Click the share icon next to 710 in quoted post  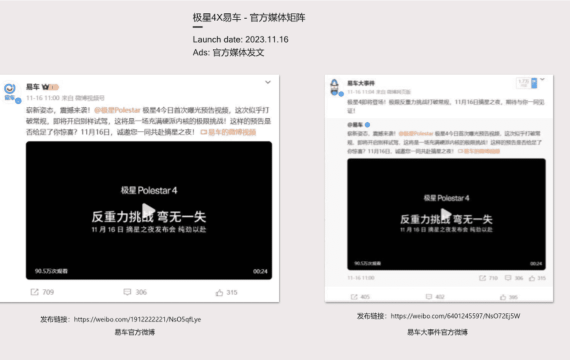click(x=482, y=278)
